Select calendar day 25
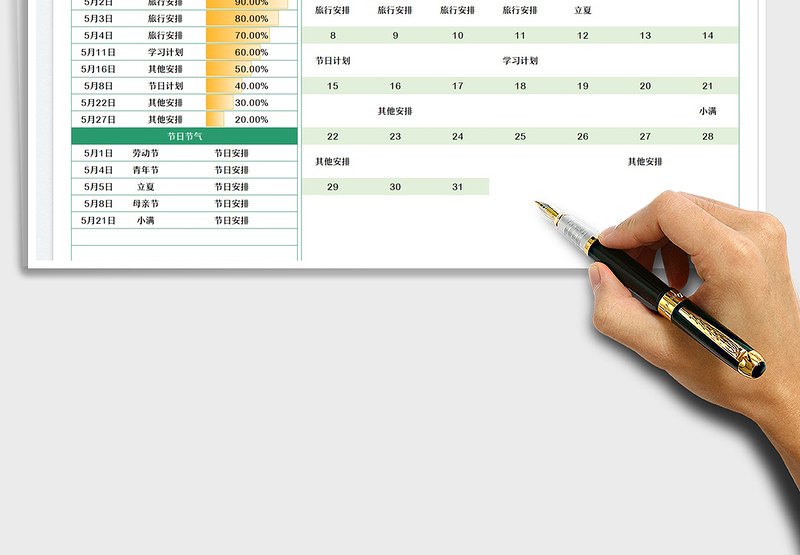800x555 pixels. pyautogui.click(x=520, y=137)
